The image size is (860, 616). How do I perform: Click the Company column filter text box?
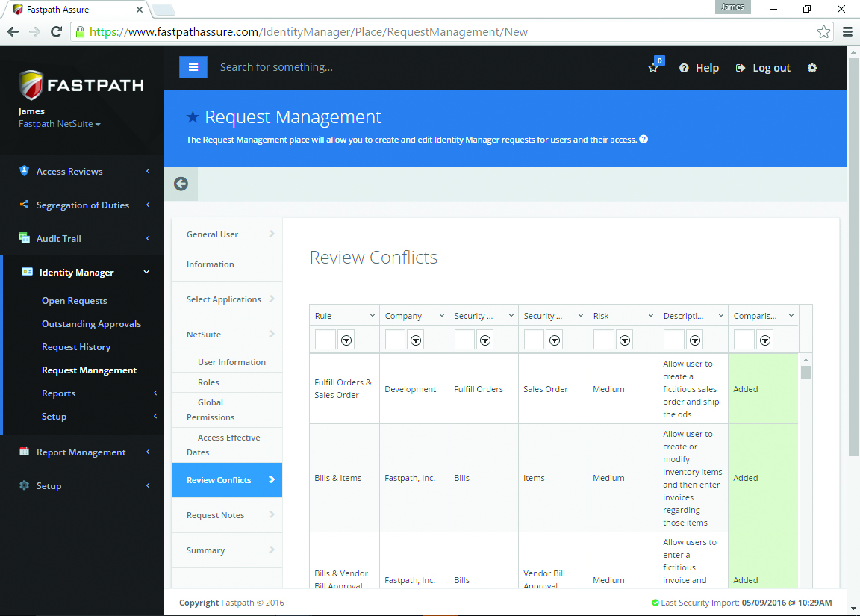coord(395,340)
